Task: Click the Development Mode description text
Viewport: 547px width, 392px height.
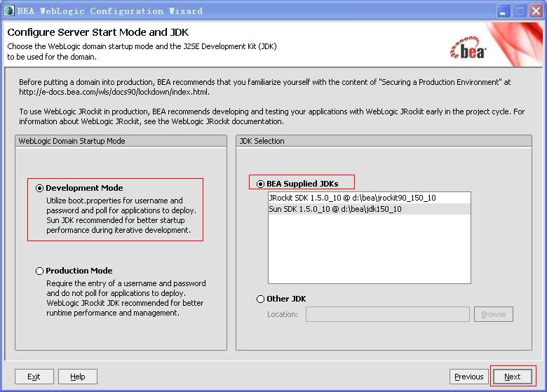Action: 121,215
